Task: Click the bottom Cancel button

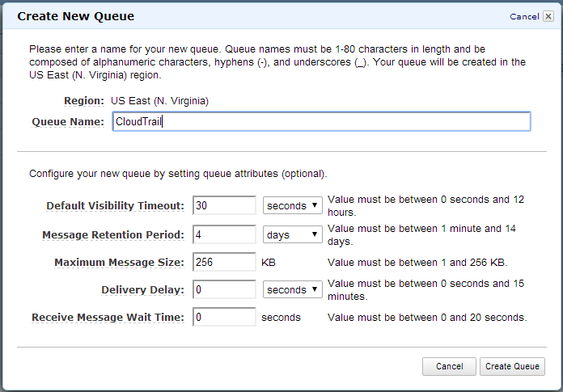Action: 449,366
